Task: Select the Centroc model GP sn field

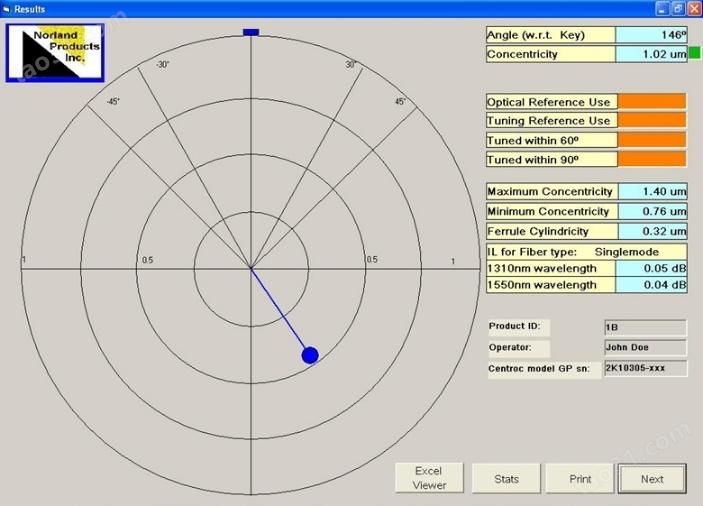Action: 645,368
